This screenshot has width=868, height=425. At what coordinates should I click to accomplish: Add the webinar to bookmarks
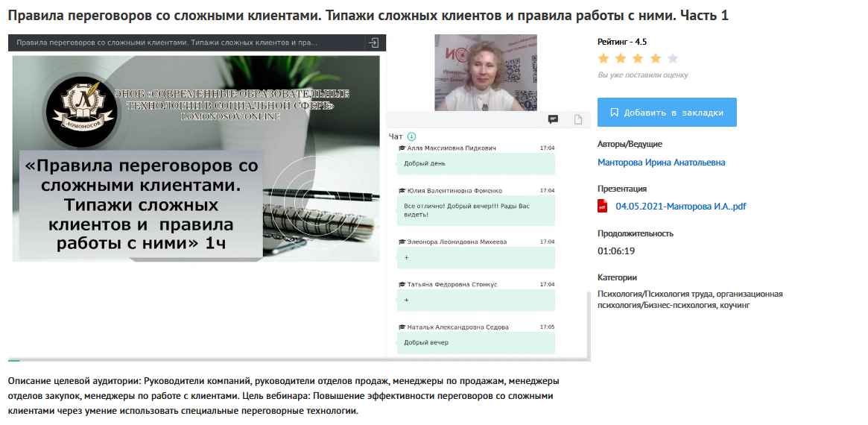667,113
